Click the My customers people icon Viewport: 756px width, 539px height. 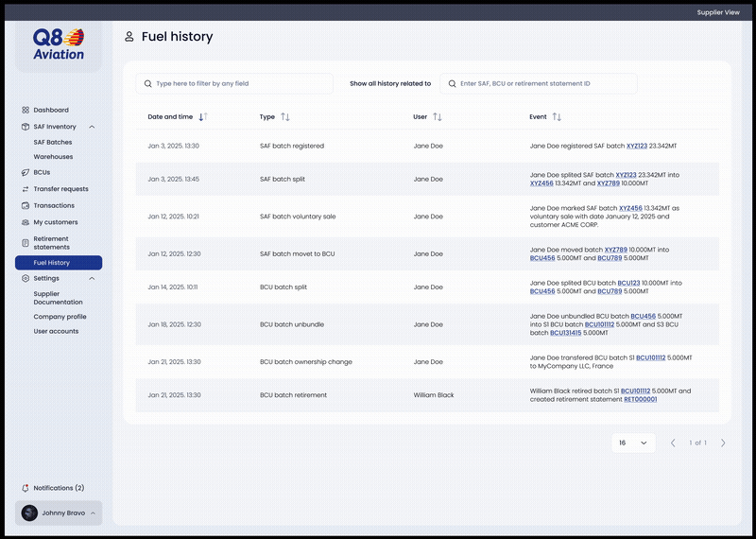point(26,222)
